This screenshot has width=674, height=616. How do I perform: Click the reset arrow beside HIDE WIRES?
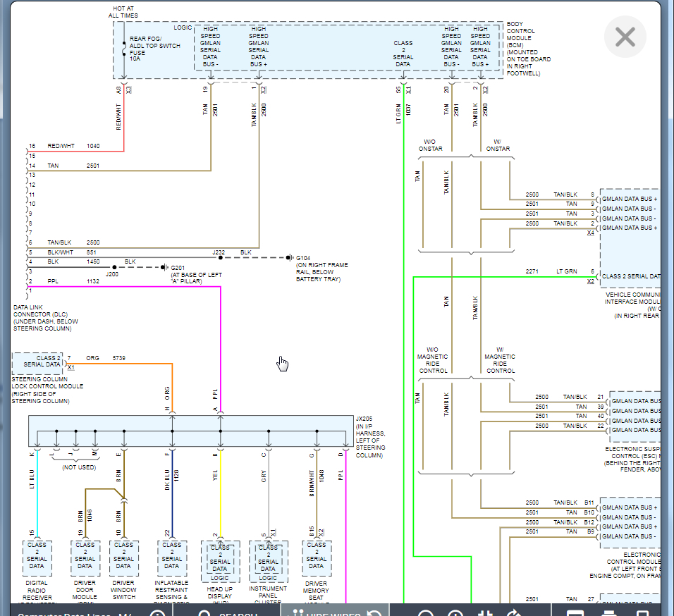(x=376, y=612)
